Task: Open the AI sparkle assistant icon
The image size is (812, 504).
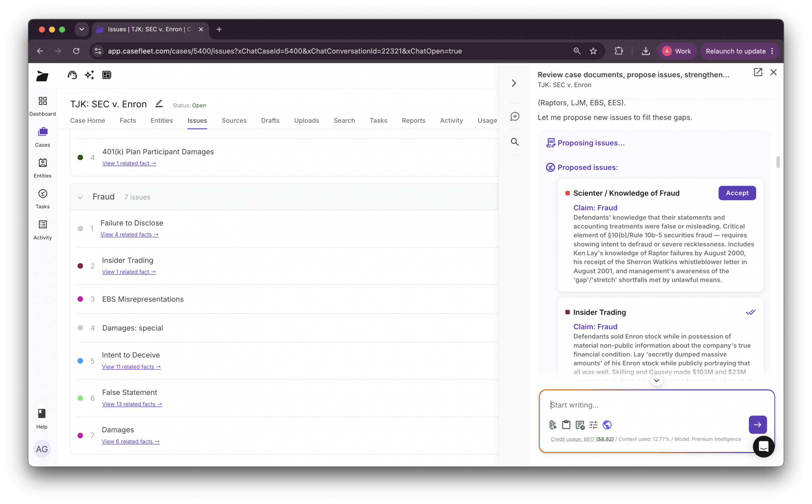Action: [x=89, y=75]
